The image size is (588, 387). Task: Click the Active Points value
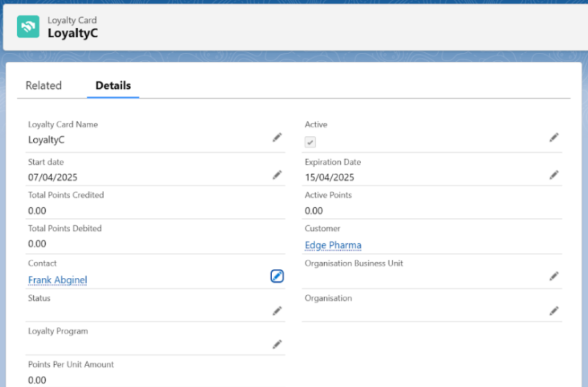click(314, 211)
